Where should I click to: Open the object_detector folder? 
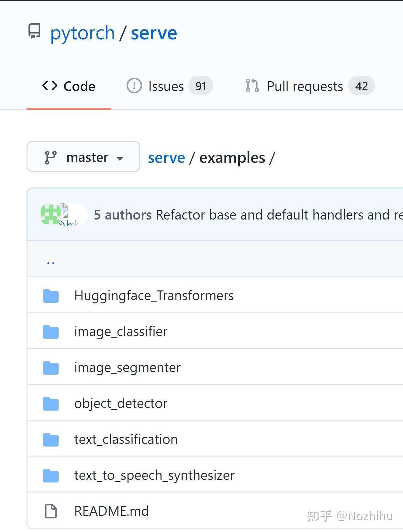click(121, 404)
